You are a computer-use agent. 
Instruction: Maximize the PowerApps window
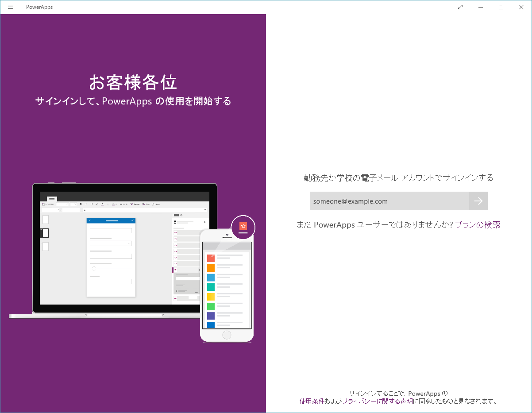(x=501, y=7)
